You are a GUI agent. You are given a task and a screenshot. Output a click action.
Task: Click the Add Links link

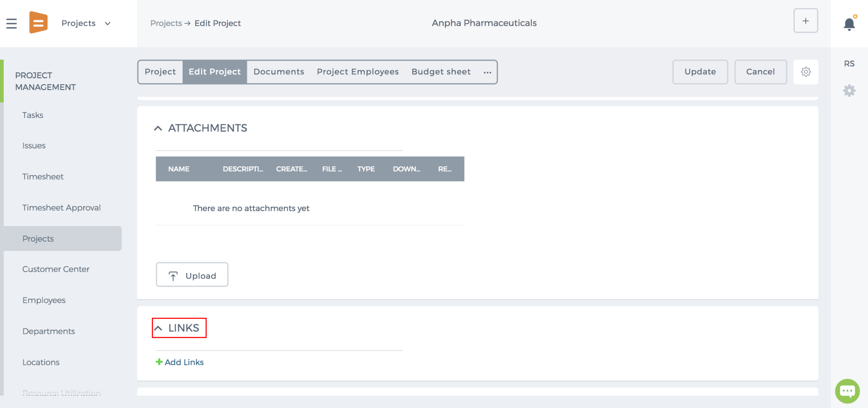pyautogui.click(x=180, y=362)
